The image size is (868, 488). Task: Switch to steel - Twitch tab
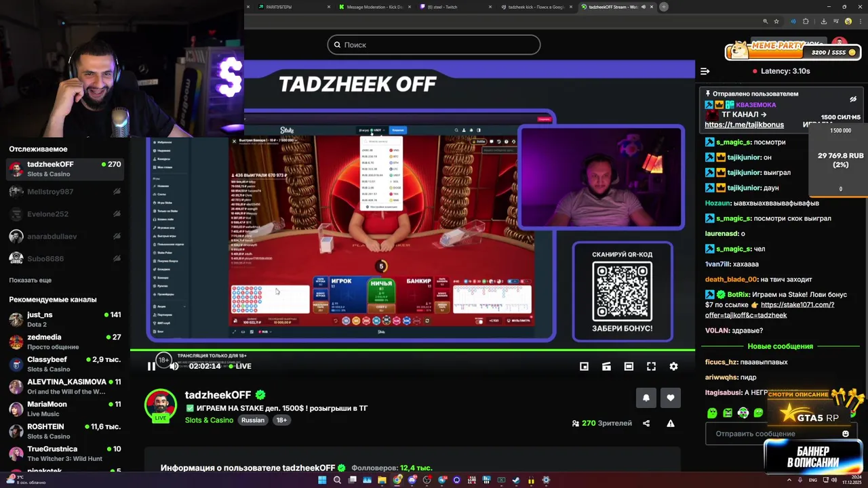coord(454,7)
